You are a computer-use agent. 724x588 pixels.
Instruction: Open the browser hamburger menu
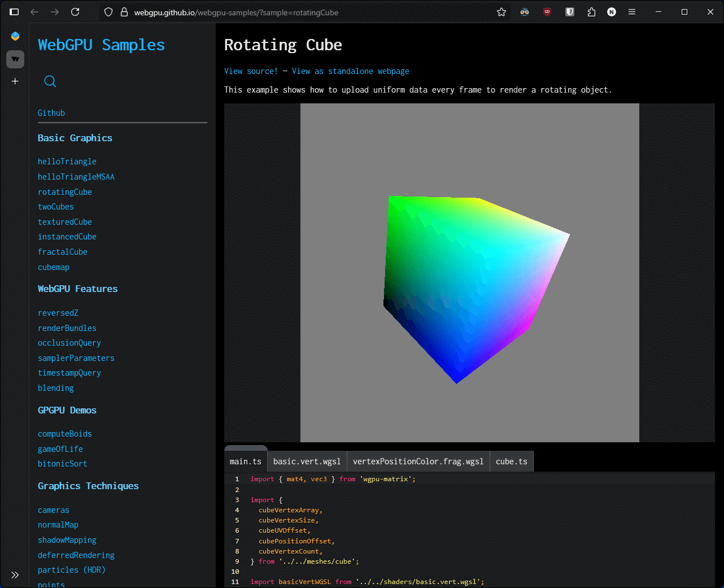pos(631,11)
